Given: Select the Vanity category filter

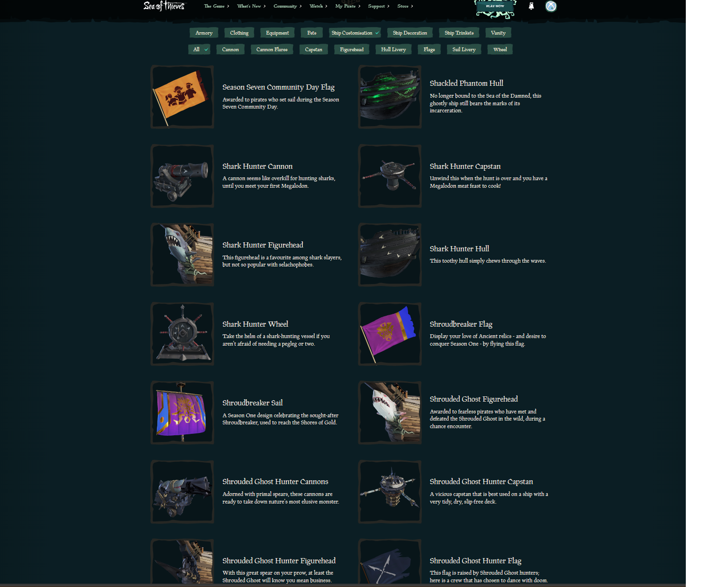Looking at the screenshot, I should click(498, 33).
